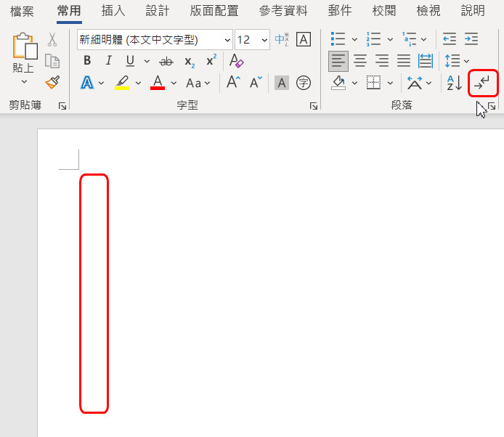Switch to the 插入 tab

[x=113, y=11]
